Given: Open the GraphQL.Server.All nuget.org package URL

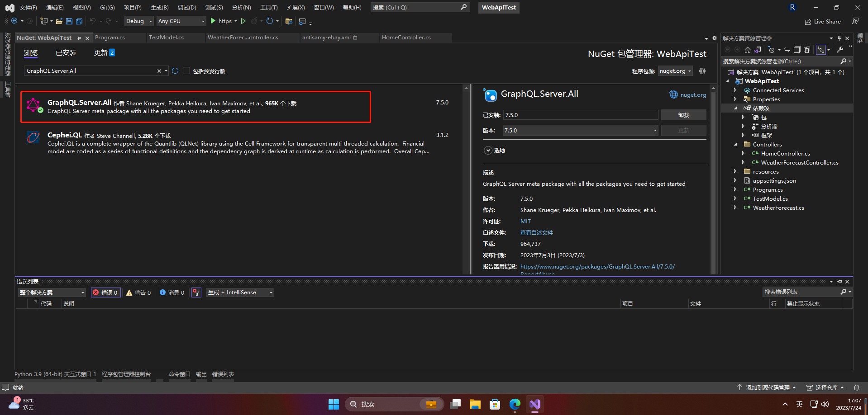Looking at the screenshot, I should coord(597,267).
